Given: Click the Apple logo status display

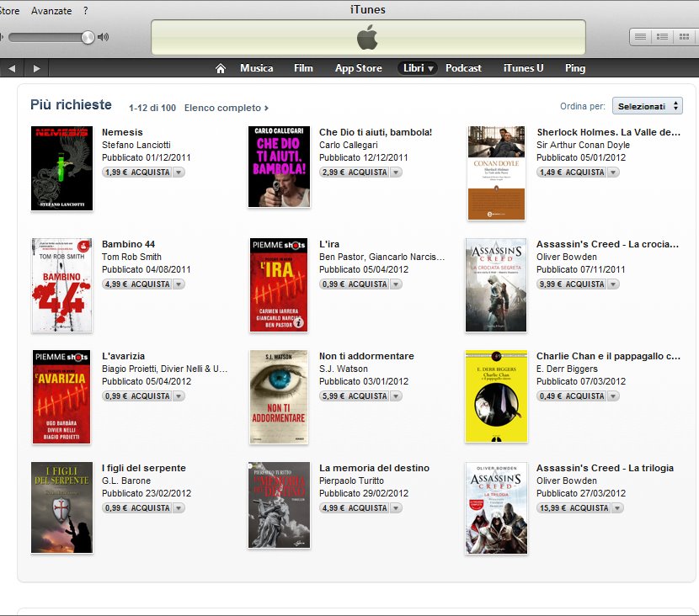Looking at the screenshot, I should click(x=368, y=37).
